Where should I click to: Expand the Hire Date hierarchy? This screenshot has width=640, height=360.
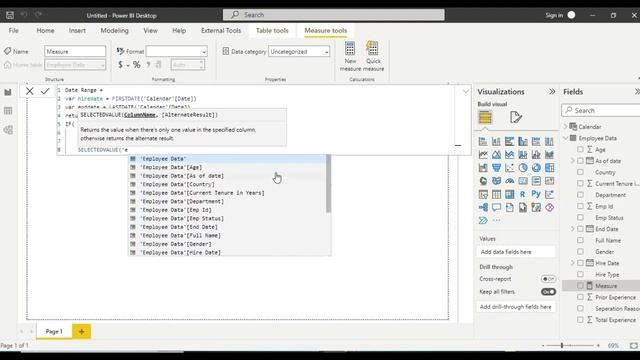tap(572, 263)
